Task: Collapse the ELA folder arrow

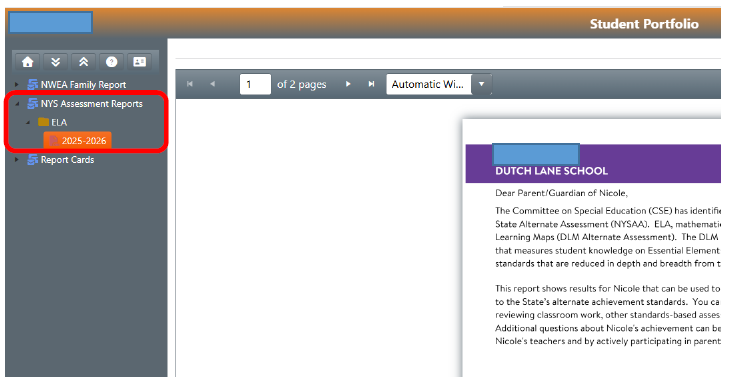Action: pyautogui.click(x=28, y=123)
